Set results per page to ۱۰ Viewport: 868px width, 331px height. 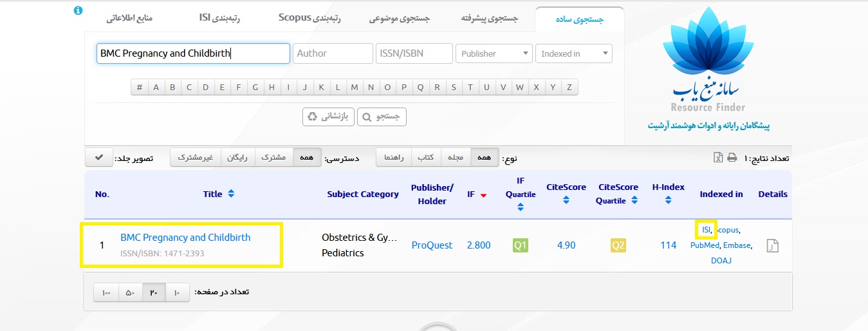click(177, 292)
